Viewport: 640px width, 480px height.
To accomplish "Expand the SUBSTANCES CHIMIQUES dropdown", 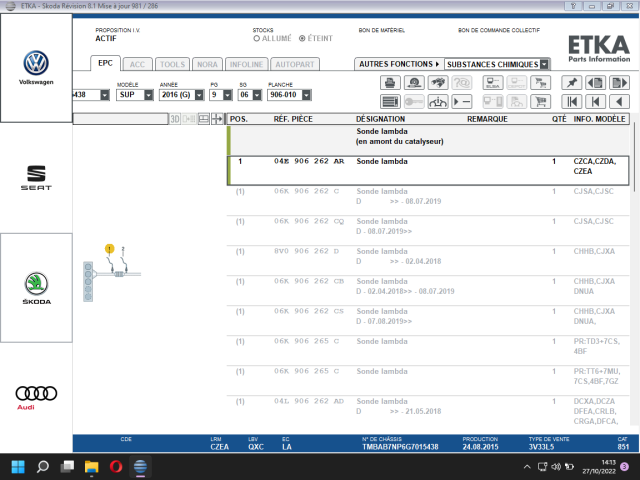I will [544, 64].
